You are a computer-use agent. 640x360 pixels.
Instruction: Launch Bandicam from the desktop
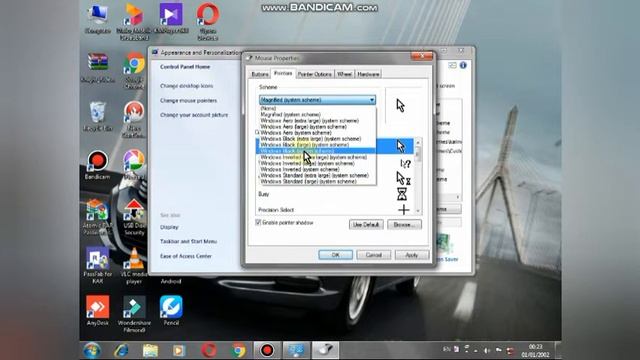coord(98,165)
